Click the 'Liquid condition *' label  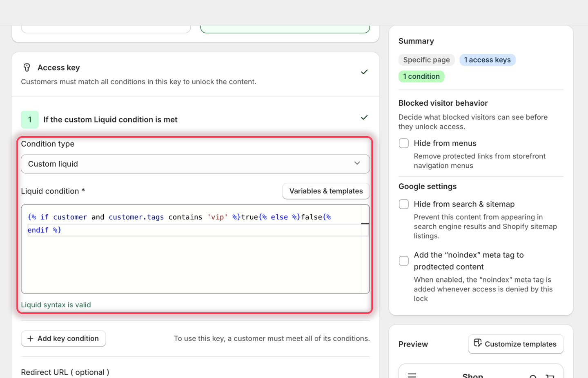[x=53, y=191]
